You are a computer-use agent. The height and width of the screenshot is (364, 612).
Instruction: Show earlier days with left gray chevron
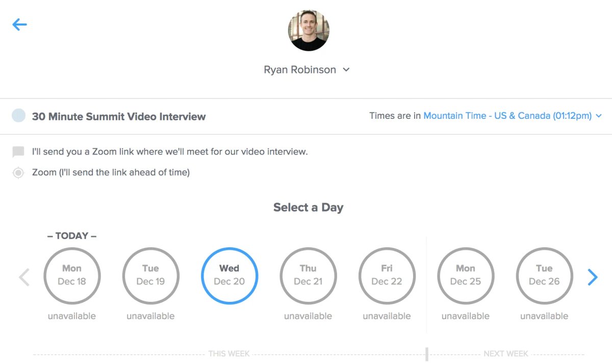point(24,277)
